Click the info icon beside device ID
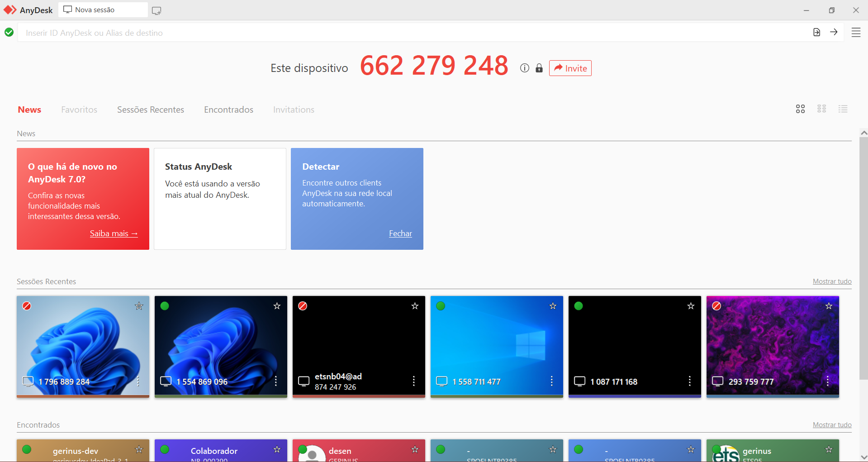This screenshot has width=868, height=462. (525, 68)
